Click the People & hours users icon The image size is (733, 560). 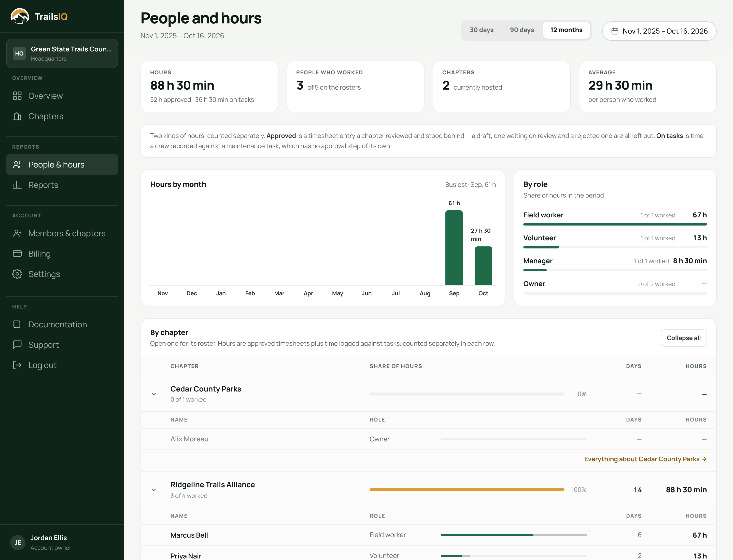coord(17,165)
